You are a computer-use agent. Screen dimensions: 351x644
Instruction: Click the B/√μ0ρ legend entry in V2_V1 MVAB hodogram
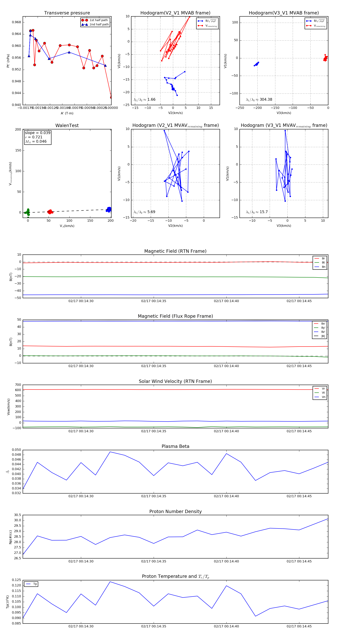207,21
